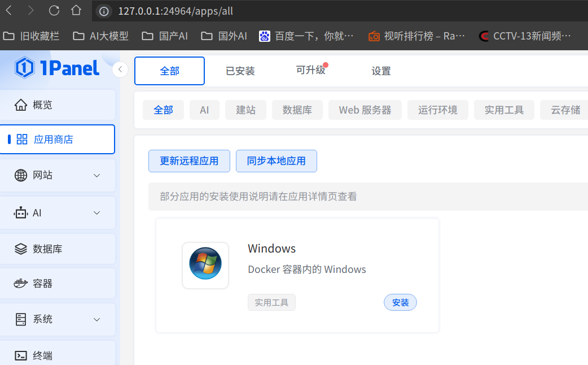Filter apps by Web 服务器 category
Image resolution: width=588 pixels, height=365 pixels.
365,110
